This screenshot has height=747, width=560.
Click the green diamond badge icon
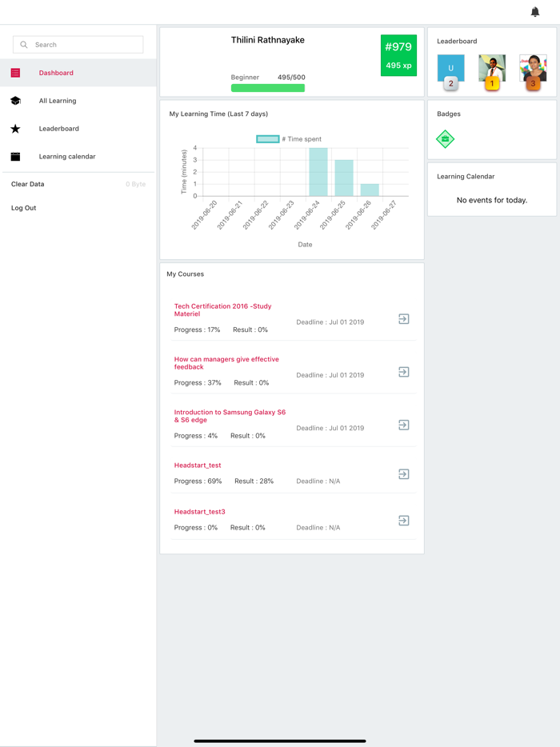[445, 139]
